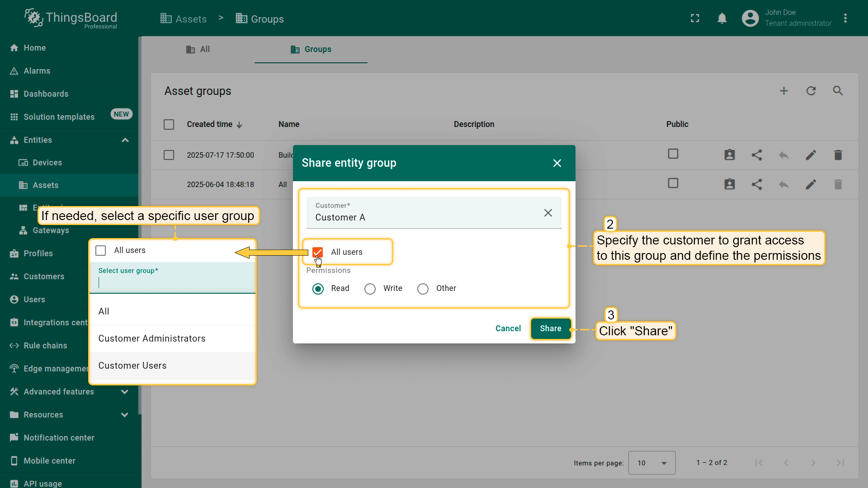The height and width of the screenshot is (488, 868).
Task: Switch to the All assets tab
Action: click(198, 49)
